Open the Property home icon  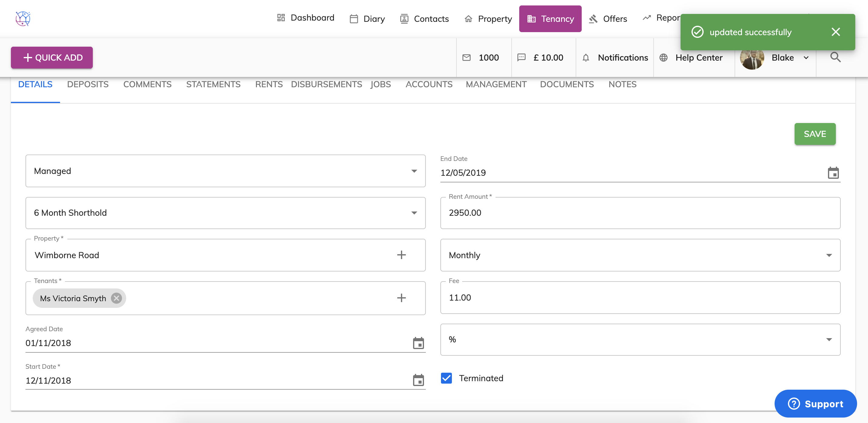click(x=468, y=18)
